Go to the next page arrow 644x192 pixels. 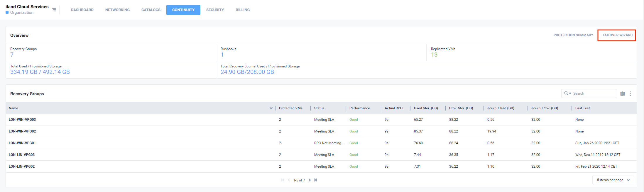tap(310, 180)
